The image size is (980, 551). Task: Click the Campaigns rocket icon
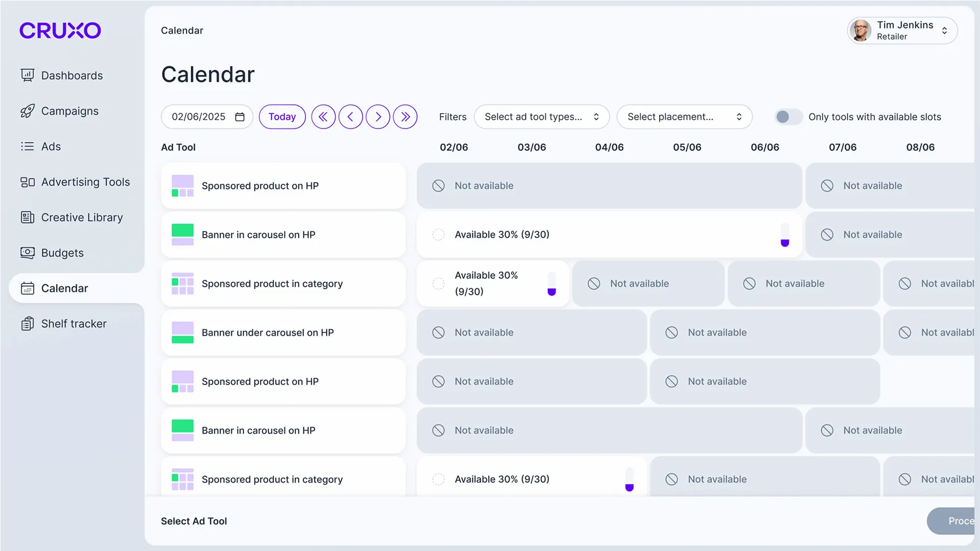[x=28, y=111]
